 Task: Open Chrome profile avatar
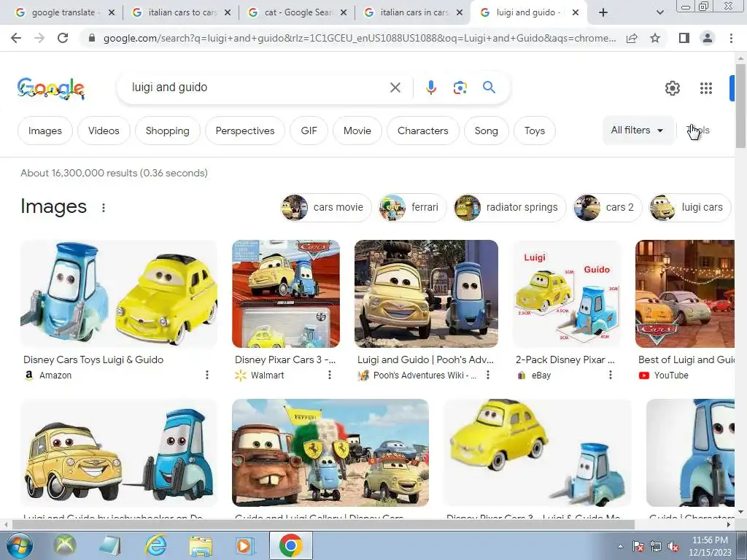(708, 38)
